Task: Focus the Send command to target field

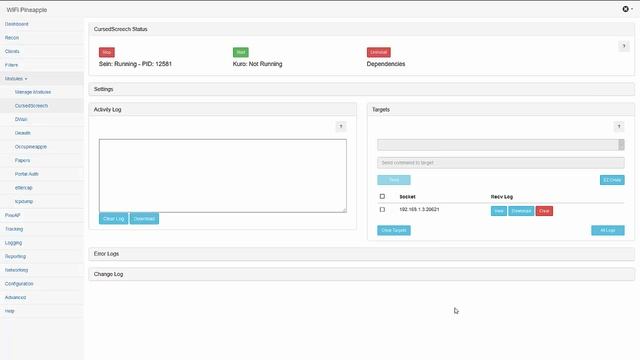Action: pyautogui.click(x=501, y=162)
